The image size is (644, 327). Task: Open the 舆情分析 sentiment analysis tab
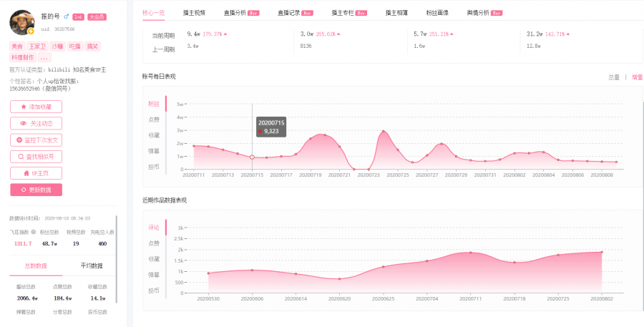(484, 13)
